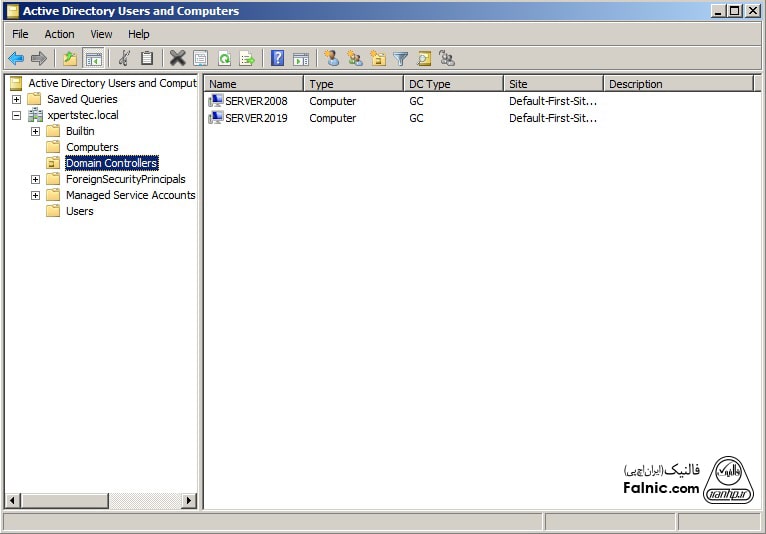Expand the Managed Service Accounts node
Screen dimensions: 766x534
[36, 195]
